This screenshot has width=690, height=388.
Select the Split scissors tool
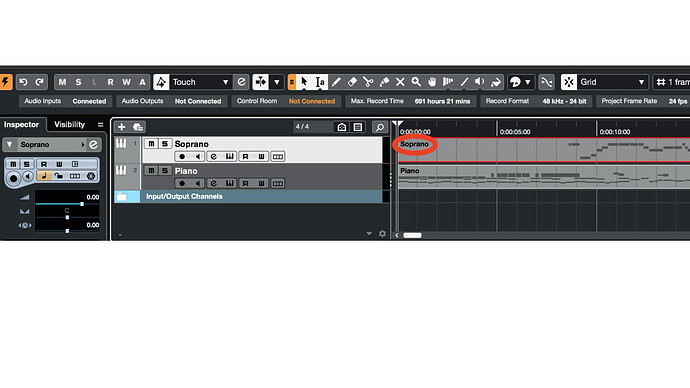[x=368, y=82]
